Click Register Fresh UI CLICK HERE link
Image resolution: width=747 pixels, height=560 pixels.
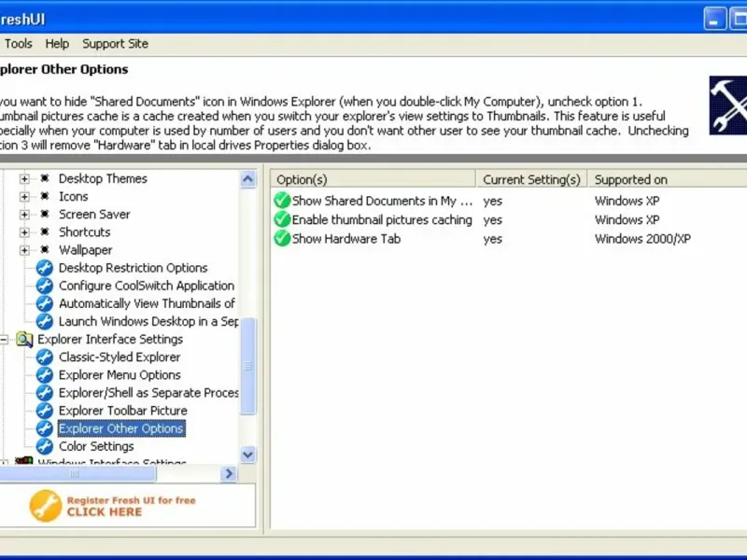click(x=132, y=506)
